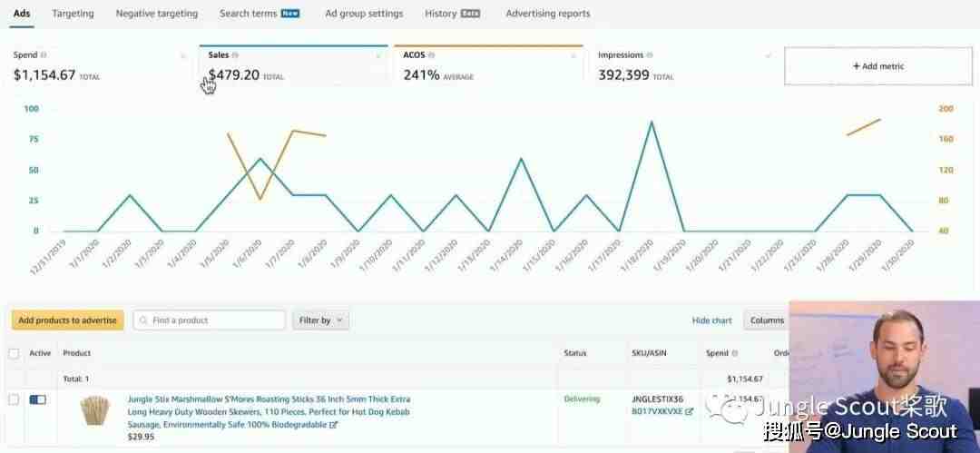Click the ACOS info icon

(x=432, y=55)
